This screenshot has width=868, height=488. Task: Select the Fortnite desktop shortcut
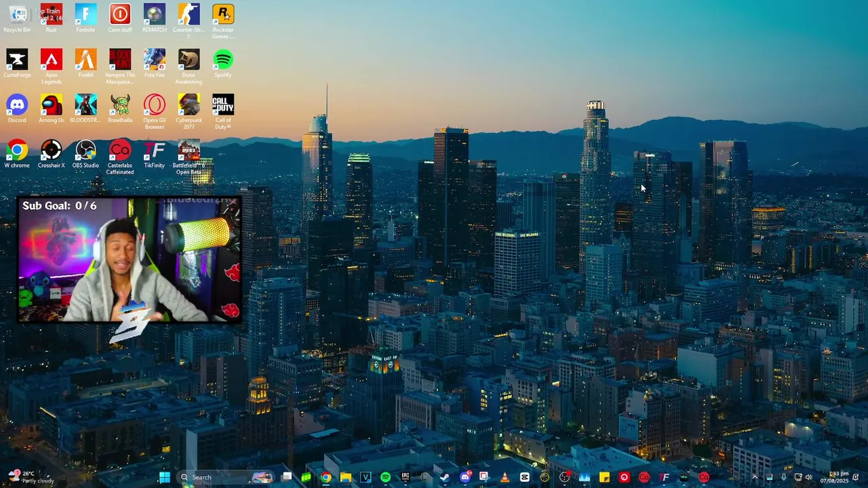coord(85,18)
